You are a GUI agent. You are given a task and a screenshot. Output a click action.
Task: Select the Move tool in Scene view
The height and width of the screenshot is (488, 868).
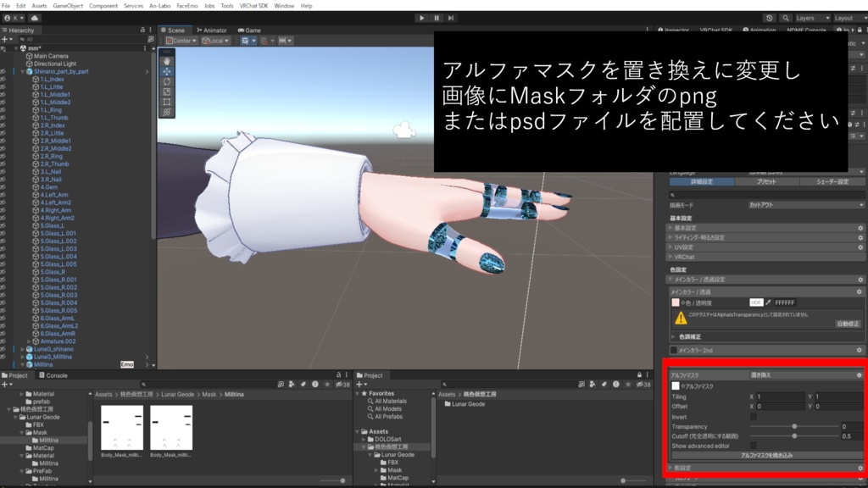click(x=167, y=71)
